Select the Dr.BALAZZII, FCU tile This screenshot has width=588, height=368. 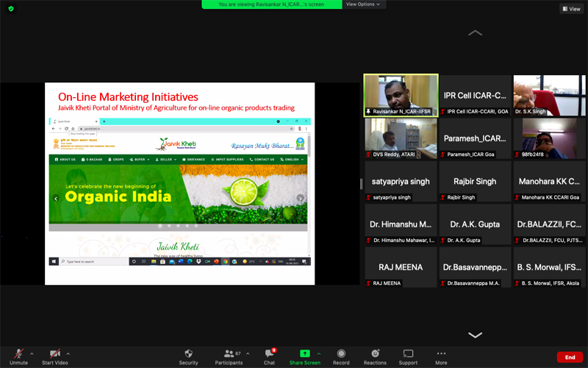click(x=549, y=224)
